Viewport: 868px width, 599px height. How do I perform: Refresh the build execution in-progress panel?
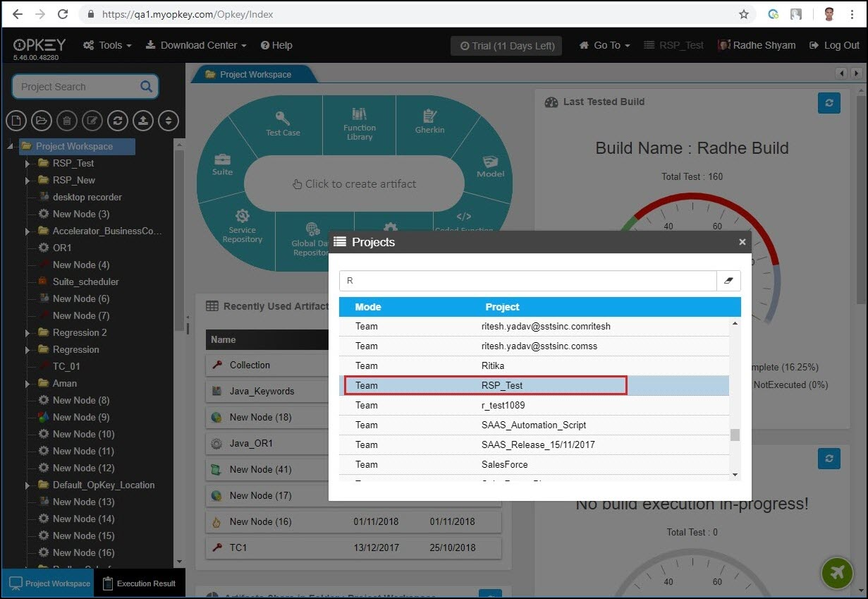click(x=829, y=459)
